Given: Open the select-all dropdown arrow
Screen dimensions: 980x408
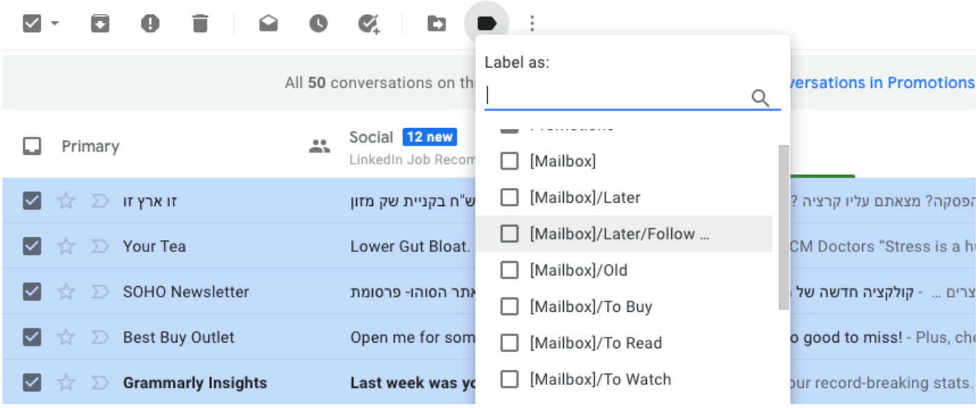Looking at the screenshot, I should 54,24.
